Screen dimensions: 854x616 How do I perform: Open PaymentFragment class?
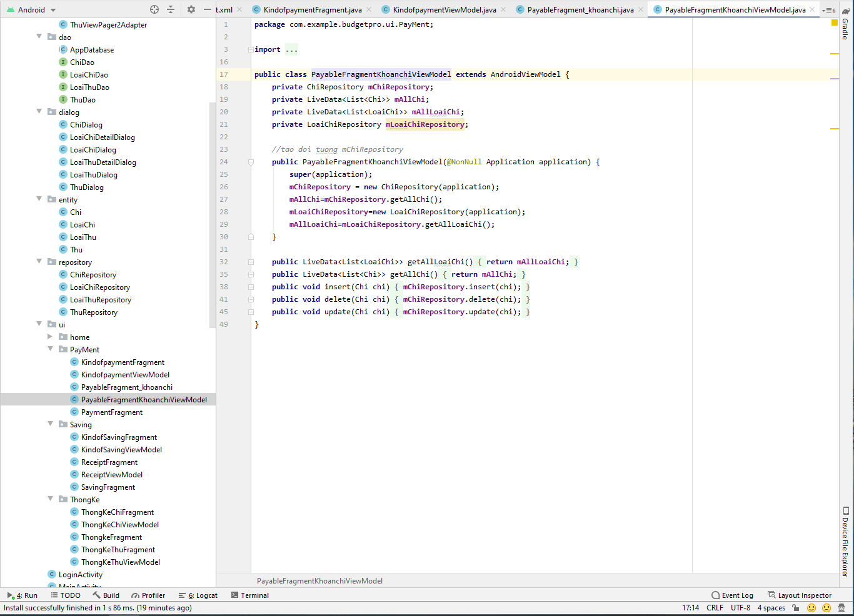(111, 412)
